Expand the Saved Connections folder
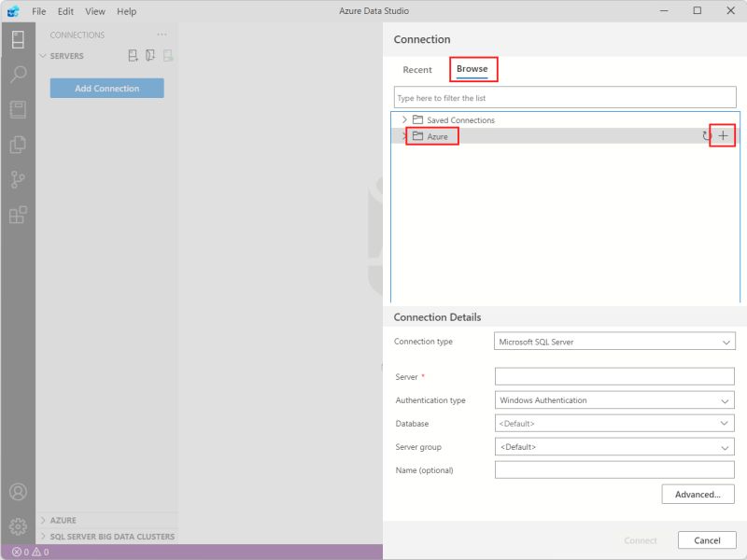This screenshot has width=747, height=560. (405, 119)
